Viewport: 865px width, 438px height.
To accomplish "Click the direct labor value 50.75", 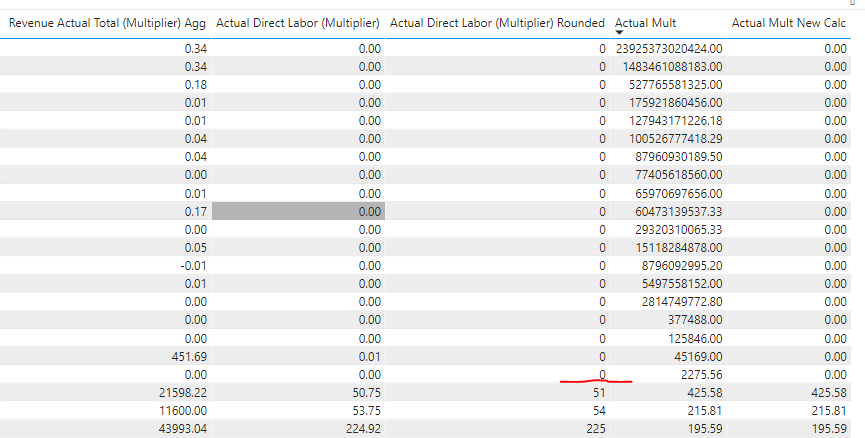I will click(366, 393).
